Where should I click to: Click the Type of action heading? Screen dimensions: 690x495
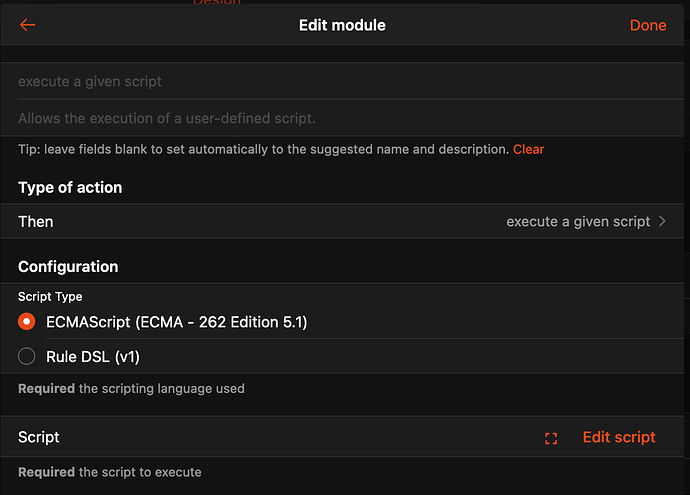70,187
